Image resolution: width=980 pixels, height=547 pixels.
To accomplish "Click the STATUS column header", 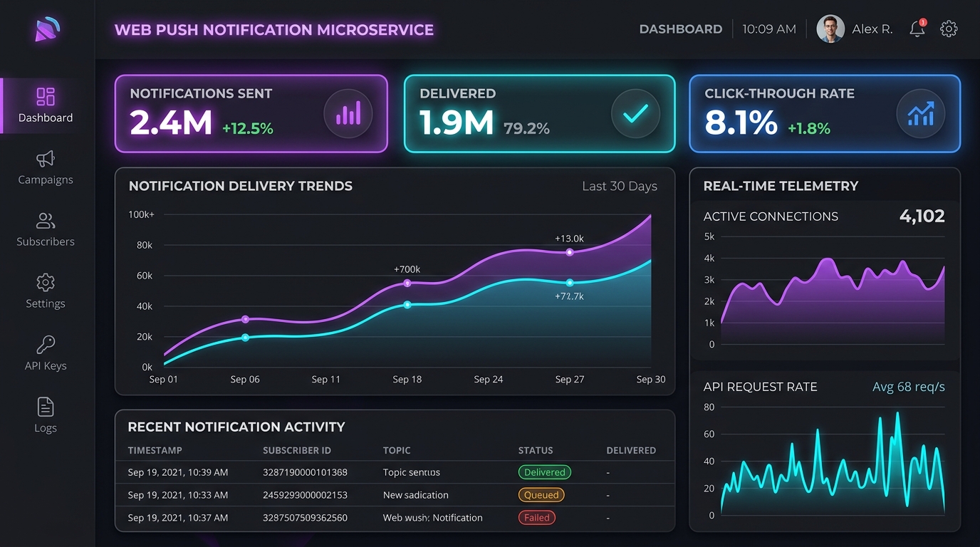I will click(536, 451).
